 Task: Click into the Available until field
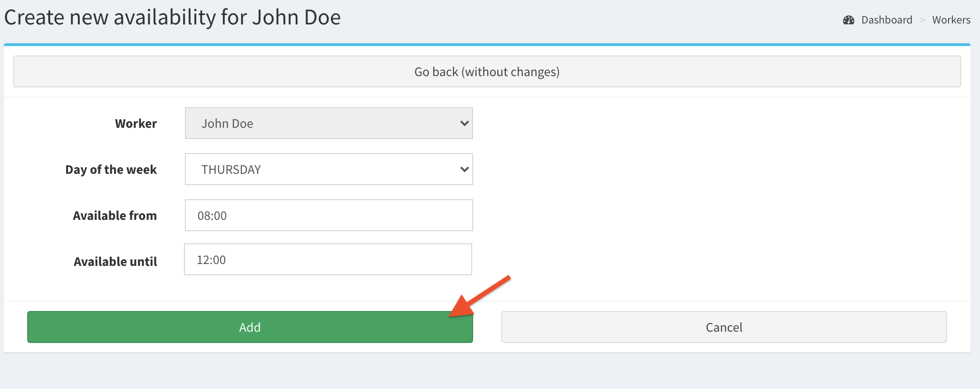(328, 260)
